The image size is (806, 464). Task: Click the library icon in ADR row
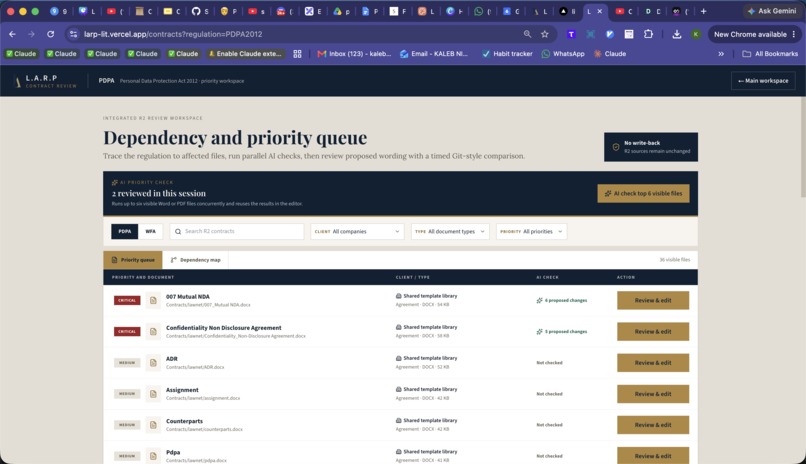[398, 358]
